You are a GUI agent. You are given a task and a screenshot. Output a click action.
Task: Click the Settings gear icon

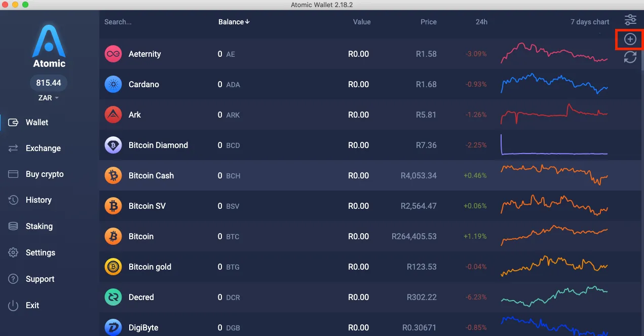(x=14, y=252)
